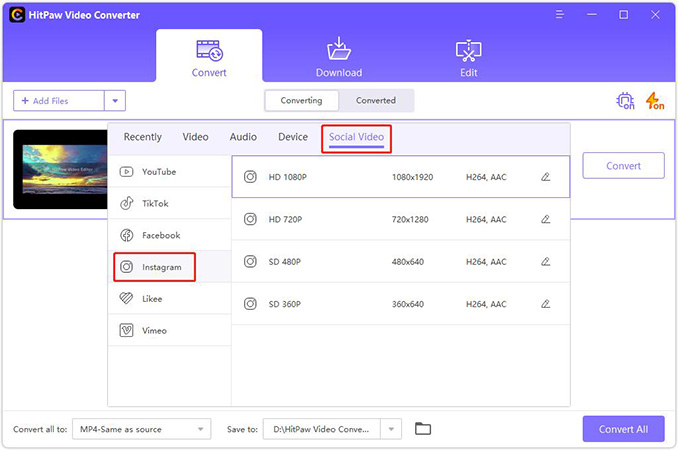This screenshot has width=678, height=450.
Task: Click the Convert button for the video
Action: tap(623, 166)
